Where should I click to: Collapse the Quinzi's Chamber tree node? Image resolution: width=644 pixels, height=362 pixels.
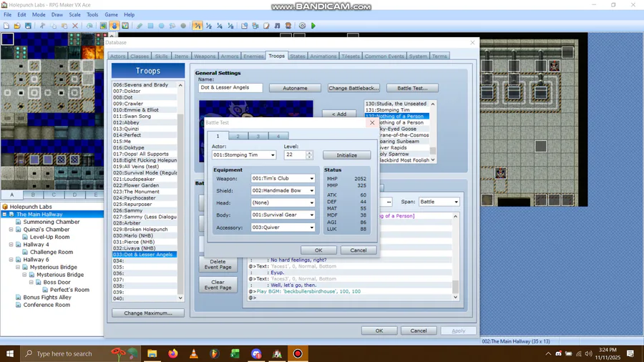pos(11,230)
